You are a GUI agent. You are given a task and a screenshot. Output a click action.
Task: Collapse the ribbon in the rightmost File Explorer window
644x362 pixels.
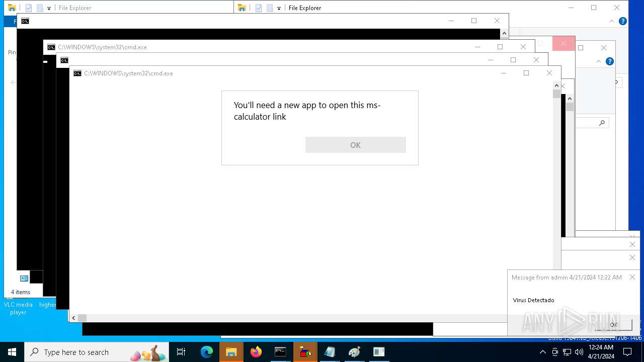click(612, 21)
